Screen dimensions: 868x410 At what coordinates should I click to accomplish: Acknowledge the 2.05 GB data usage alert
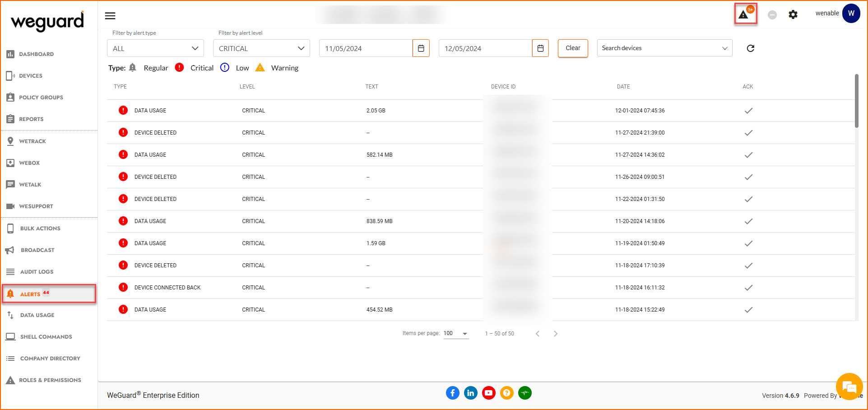(748, 111)
